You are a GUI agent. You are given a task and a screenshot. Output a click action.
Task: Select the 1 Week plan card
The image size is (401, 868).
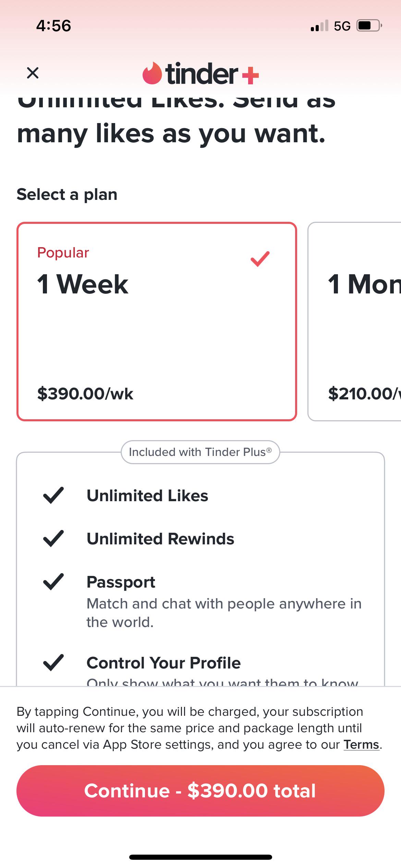point(156,321)
